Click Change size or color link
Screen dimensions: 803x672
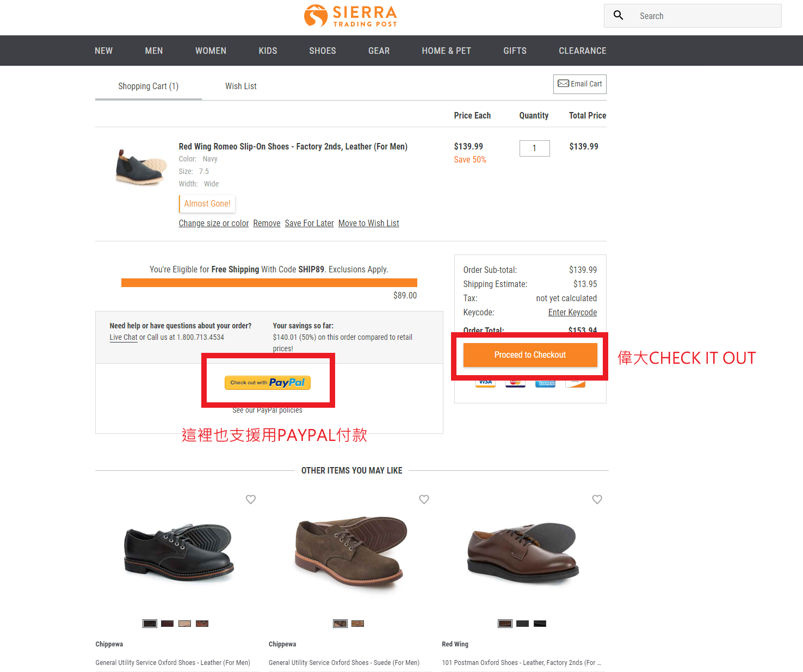click(213, 223)
